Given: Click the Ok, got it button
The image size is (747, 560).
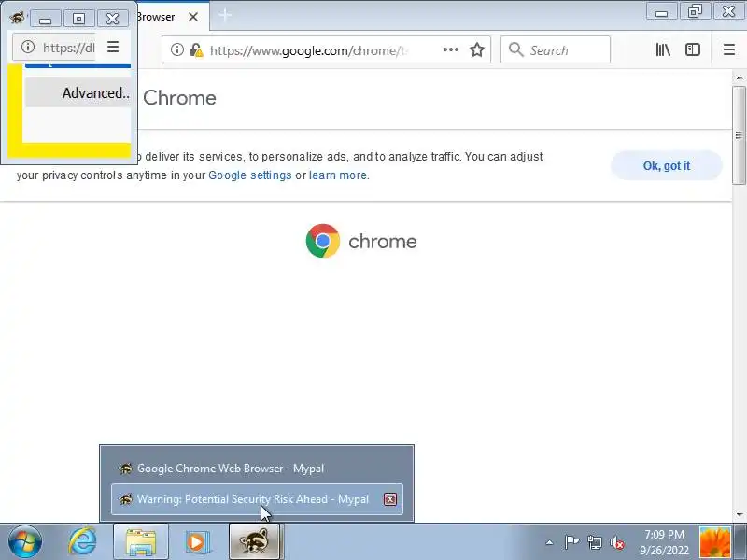Looking at the screenshot, I should click(x=667, y=166).
